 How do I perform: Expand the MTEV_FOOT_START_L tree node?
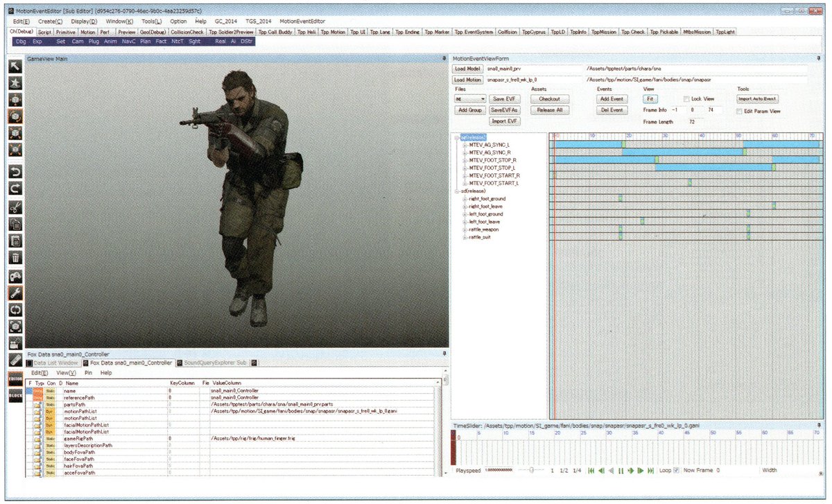[x=465, y=183]
